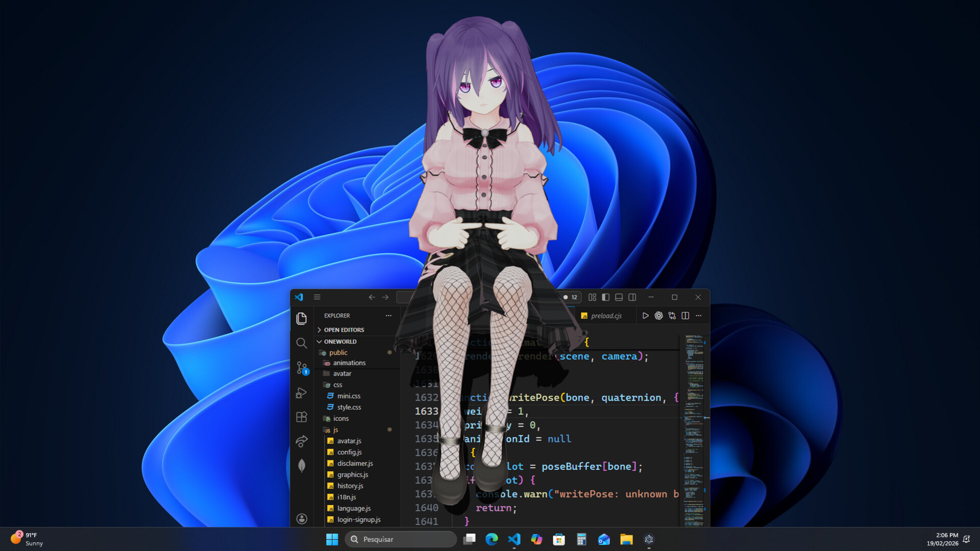Click the Pesquisar search box in taskbar
Image resolution: width=980 pixels, height=551 pixels.
pos(401,539)
